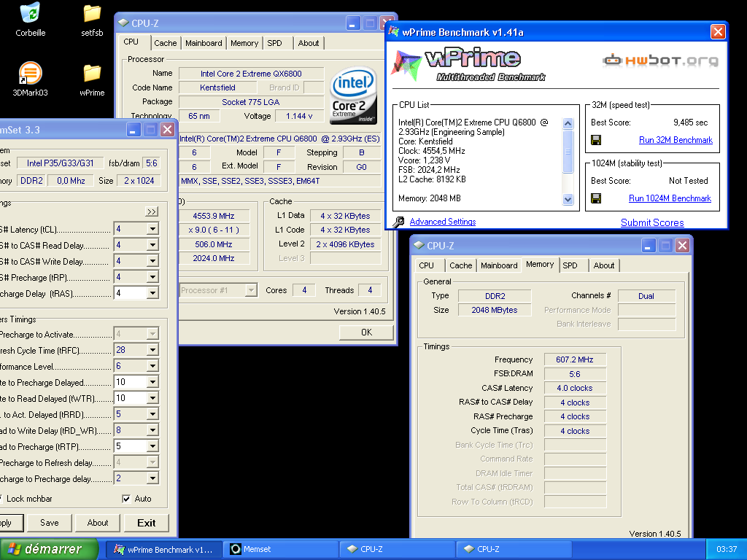Click the Precharge Delay (tRAS) value field
The height and width of the screenshot is (560, 747).
click(131, 293)
